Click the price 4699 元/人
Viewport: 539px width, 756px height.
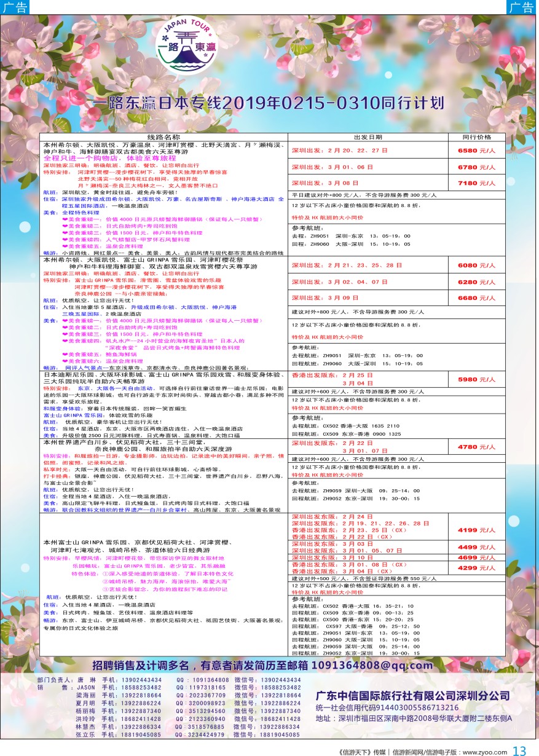(476, 557)
